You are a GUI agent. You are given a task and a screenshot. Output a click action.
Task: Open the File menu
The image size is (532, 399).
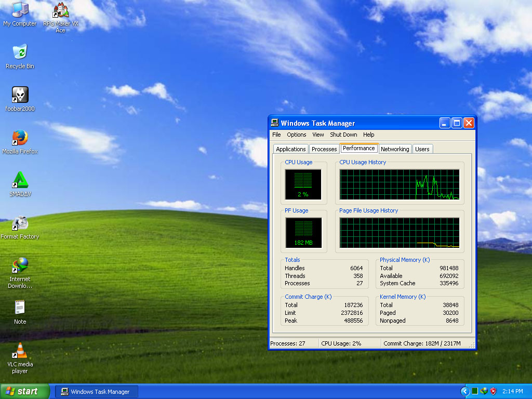276,135
